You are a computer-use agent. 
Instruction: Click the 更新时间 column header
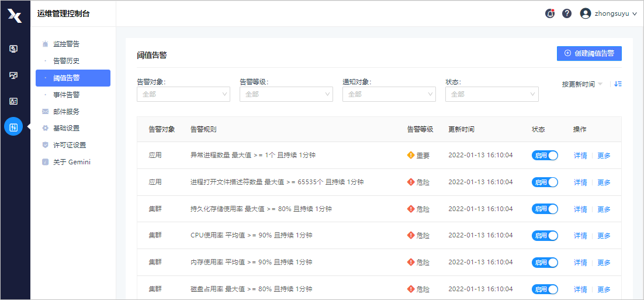pos(461,129)
